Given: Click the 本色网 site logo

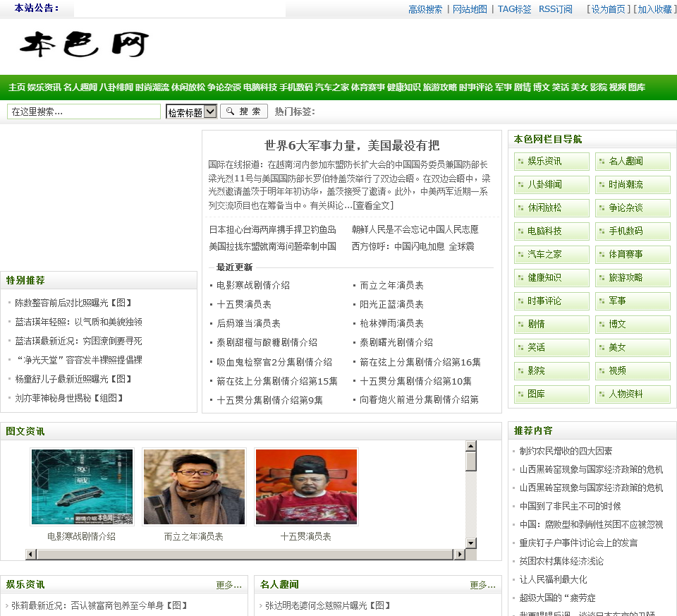Looking at the screenshot, I should (84, 44).
